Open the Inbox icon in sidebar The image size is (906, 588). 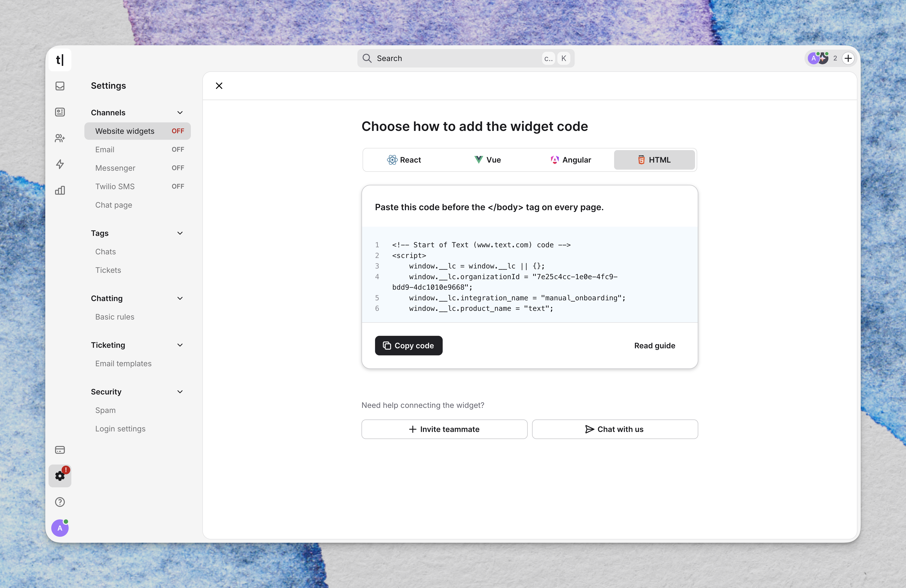(x=60, y=86)
